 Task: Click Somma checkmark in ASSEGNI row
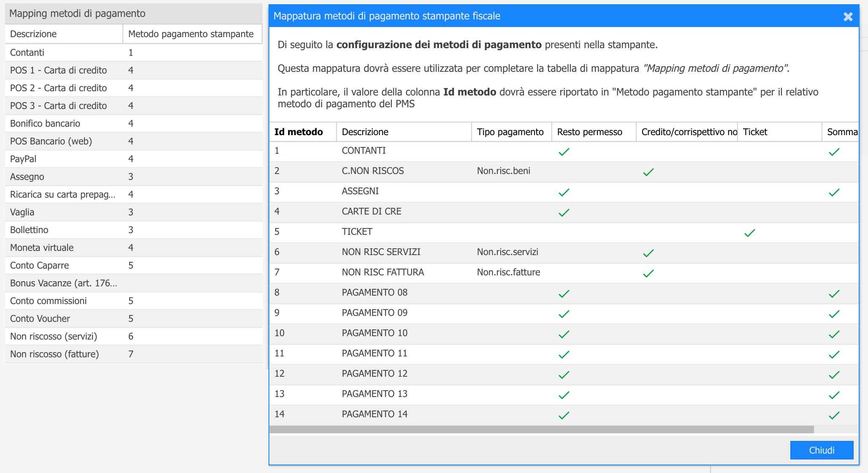coord(834,192)
